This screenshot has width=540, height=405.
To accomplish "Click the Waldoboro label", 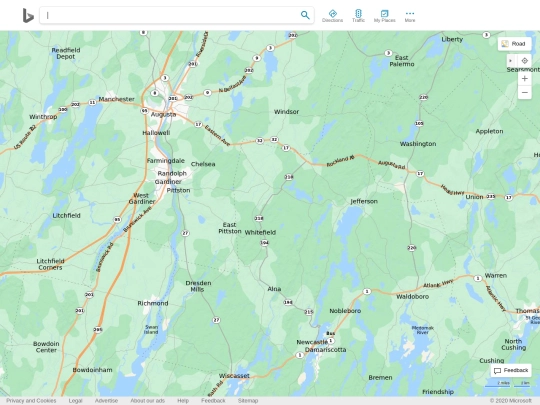I will click(x=412, y=297).
